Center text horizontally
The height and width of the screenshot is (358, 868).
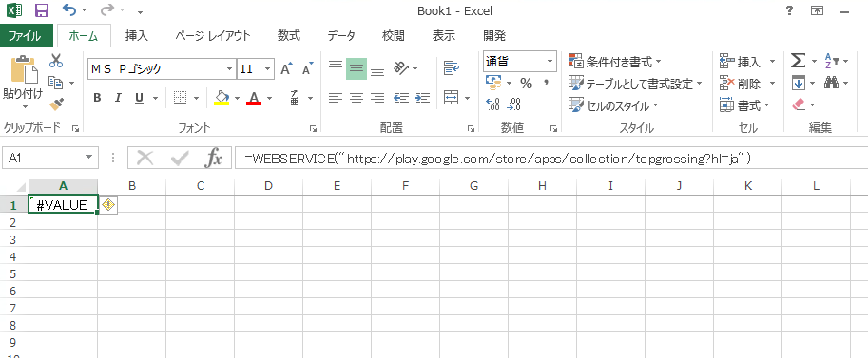(357, 98)
